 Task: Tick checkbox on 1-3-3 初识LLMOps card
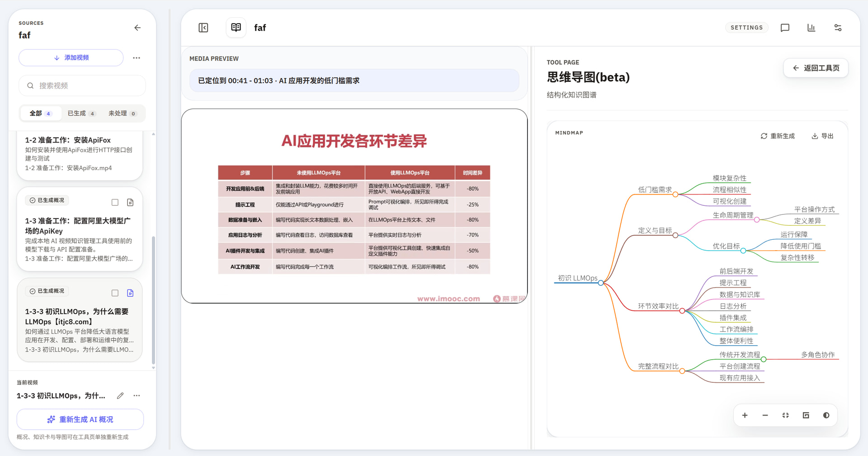115,293
